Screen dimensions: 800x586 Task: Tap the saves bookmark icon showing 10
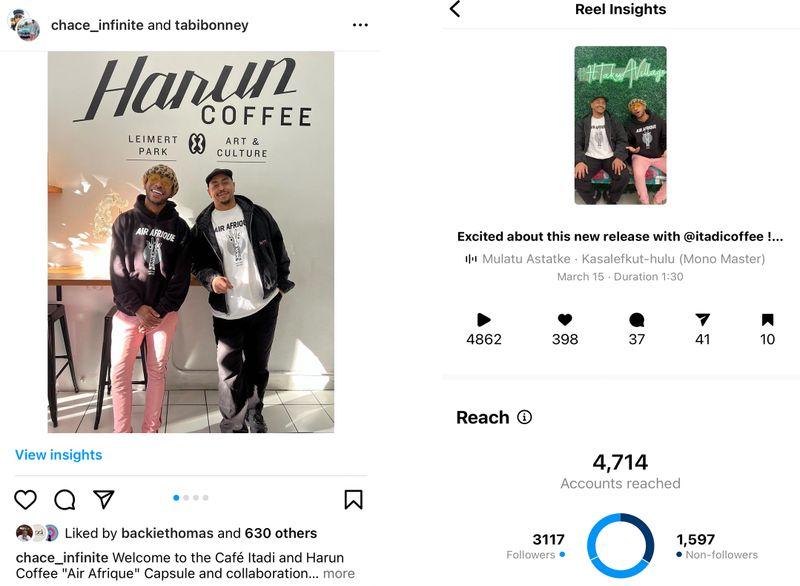(x=767, y=320)
